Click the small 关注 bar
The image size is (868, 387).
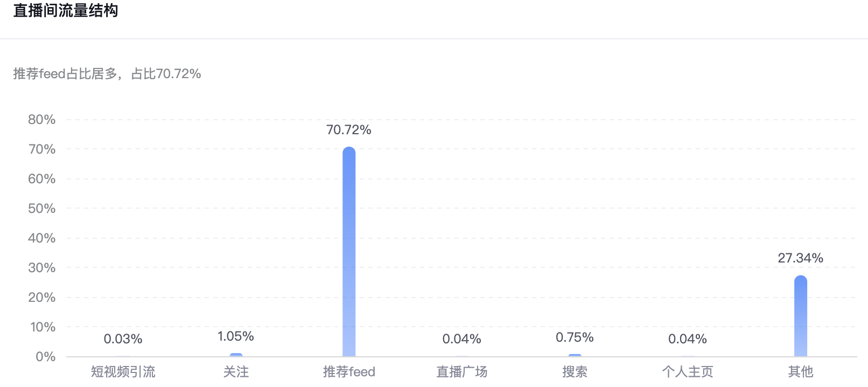click(236, 355)
